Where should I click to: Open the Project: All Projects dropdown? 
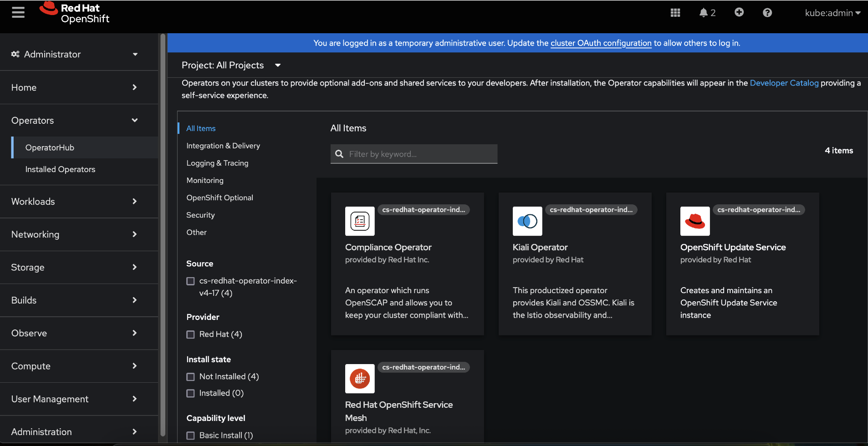click(x=231, y=66)
